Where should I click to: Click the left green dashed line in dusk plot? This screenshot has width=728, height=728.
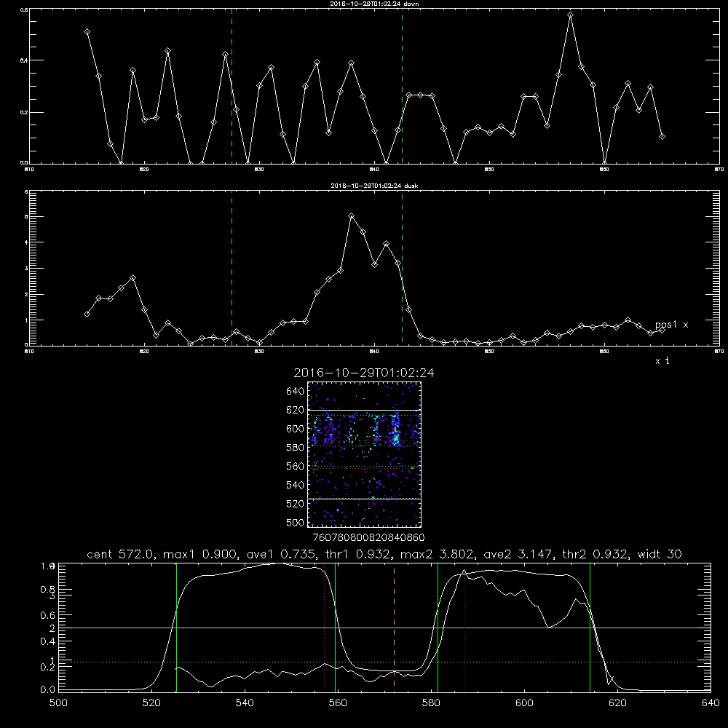click(x=232, y=268)
